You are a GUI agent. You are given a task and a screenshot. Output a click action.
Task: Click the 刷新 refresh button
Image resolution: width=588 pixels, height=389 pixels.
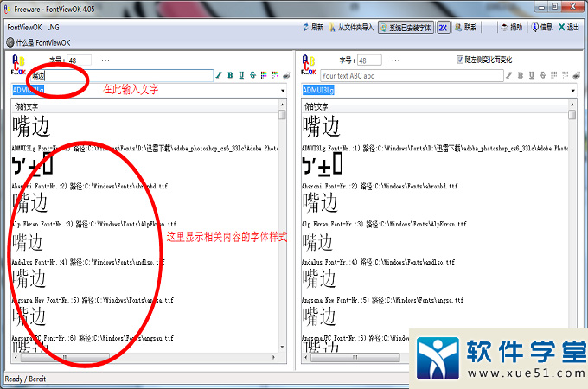pos(313,28)
